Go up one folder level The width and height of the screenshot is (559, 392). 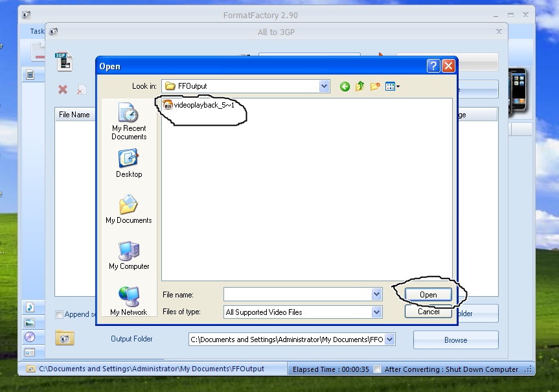pos(359,86)
